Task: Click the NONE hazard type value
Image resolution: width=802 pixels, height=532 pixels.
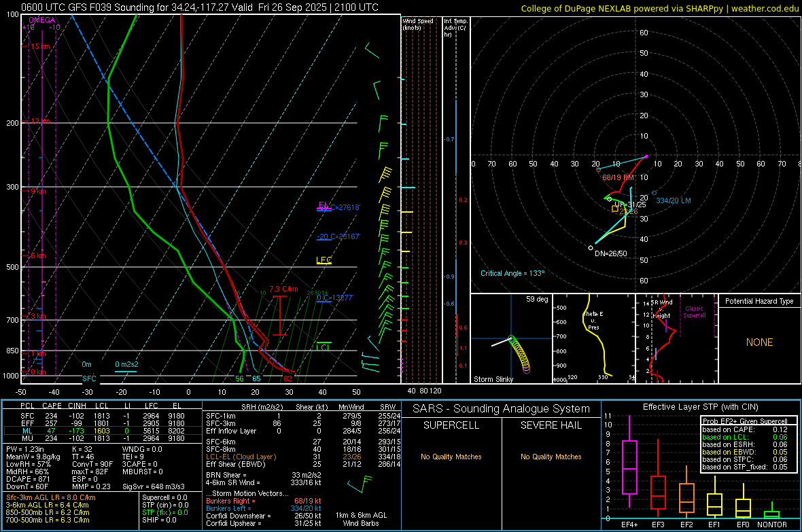Action: pyautogui.click(x=759, y=342)
